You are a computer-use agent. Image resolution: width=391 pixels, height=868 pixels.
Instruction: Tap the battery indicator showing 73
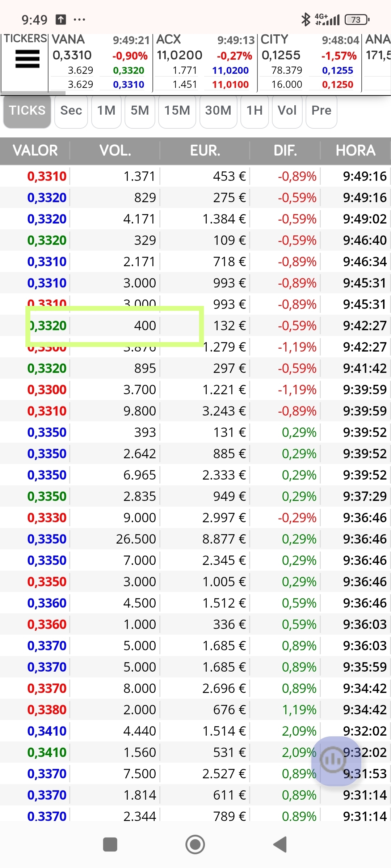pyautogui.click(x=357, y=20)
